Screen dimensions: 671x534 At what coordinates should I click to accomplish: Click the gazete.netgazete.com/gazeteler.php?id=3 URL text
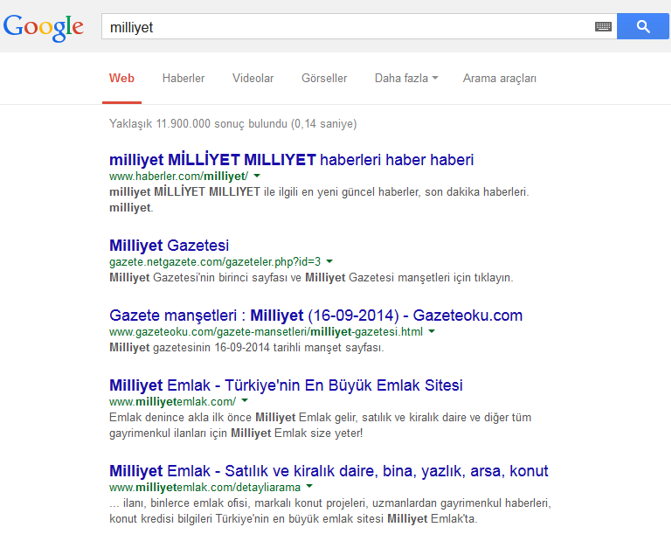(215, 261)
